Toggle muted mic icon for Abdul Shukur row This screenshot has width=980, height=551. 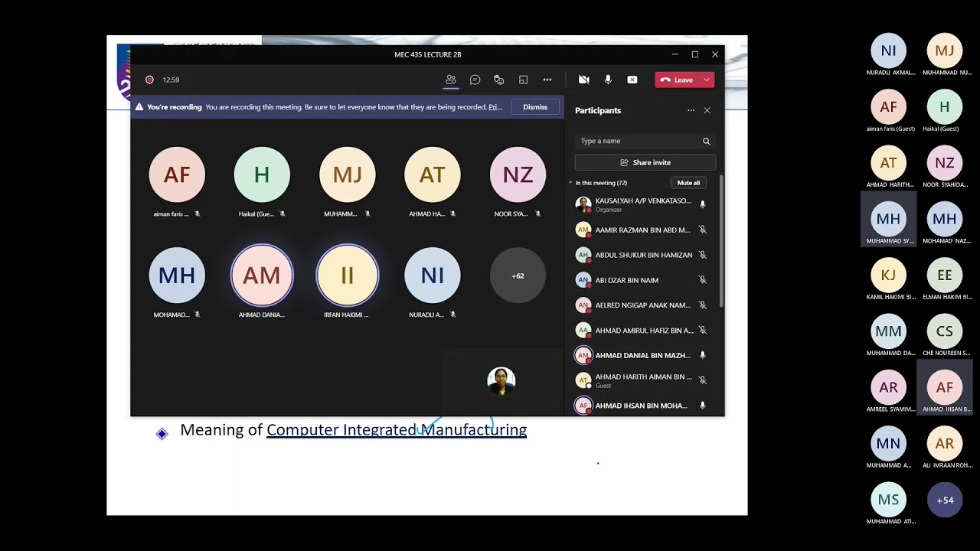[702, 255]
